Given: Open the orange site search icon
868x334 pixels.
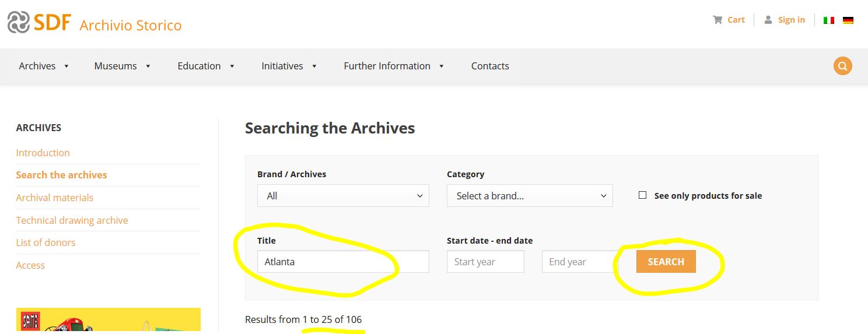Looking at the screenshot, I should pyautogui.click(x=842, y=66).
